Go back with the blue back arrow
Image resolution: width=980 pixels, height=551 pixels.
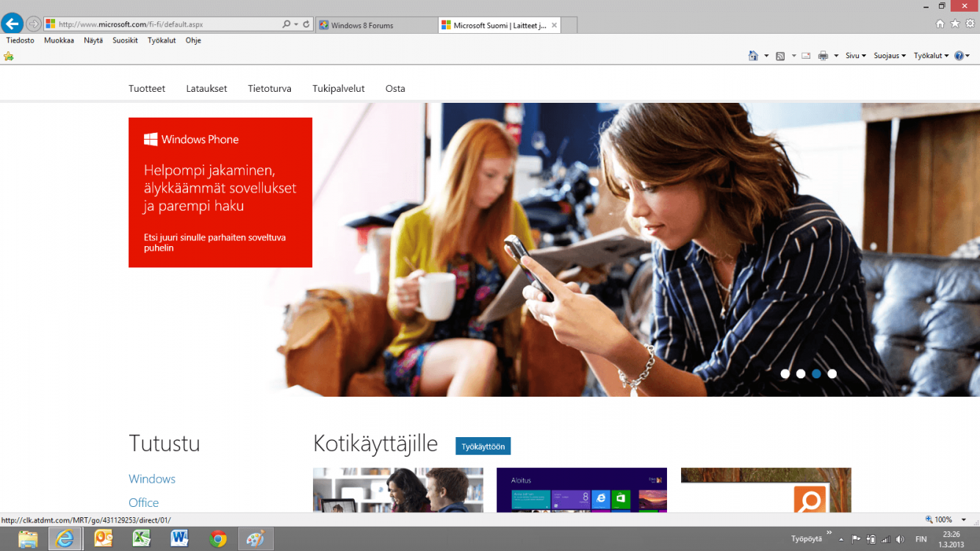[12, 24]
